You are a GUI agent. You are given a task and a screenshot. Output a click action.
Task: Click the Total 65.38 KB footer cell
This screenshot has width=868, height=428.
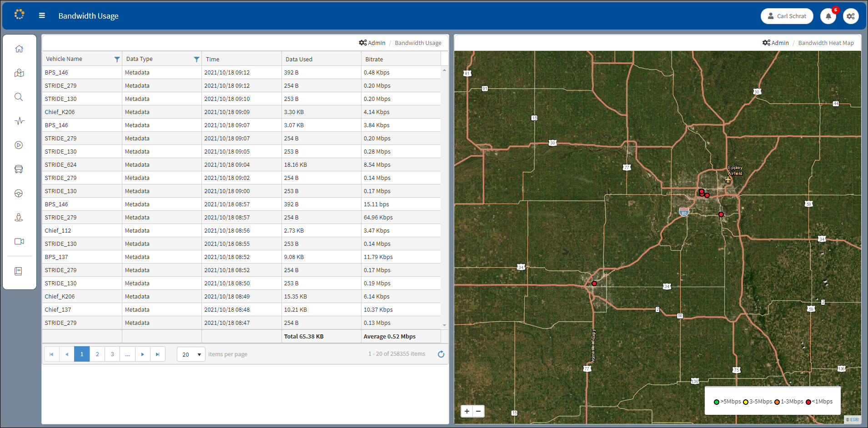321,336
